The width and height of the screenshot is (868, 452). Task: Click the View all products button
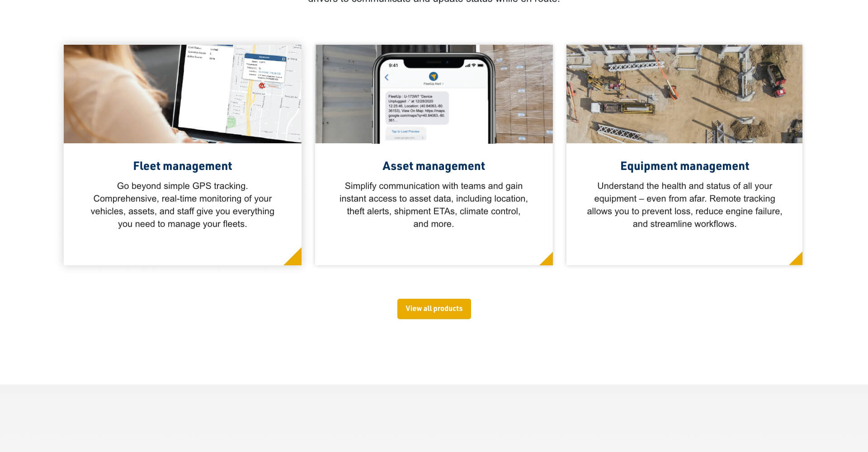click(434, 309)
